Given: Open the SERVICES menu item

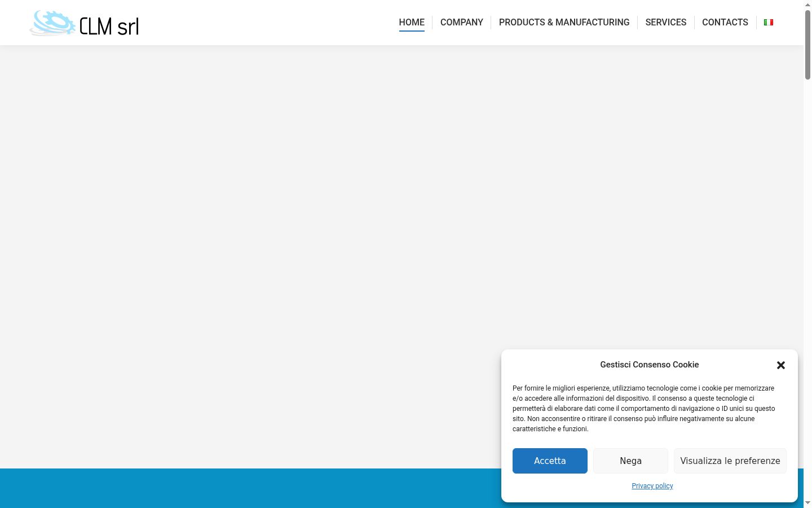Looking at the screenshot, I should pos(666,23).
